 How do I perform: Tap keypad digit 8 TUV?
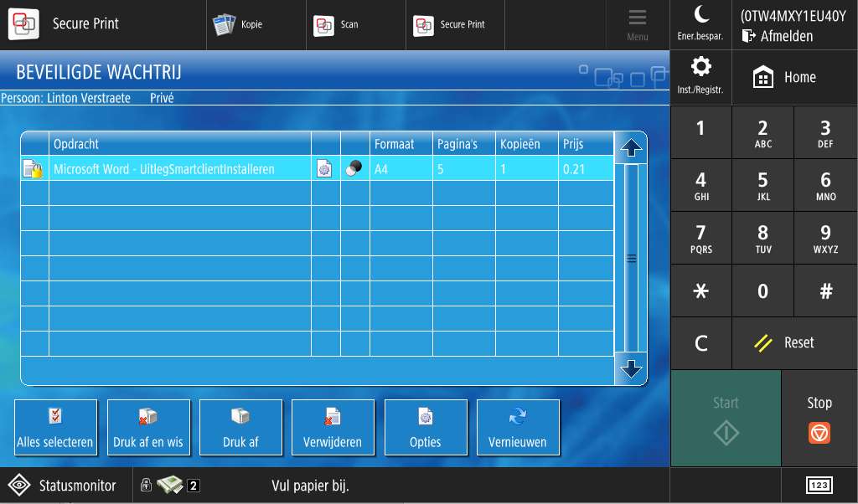tap(762, 238)
